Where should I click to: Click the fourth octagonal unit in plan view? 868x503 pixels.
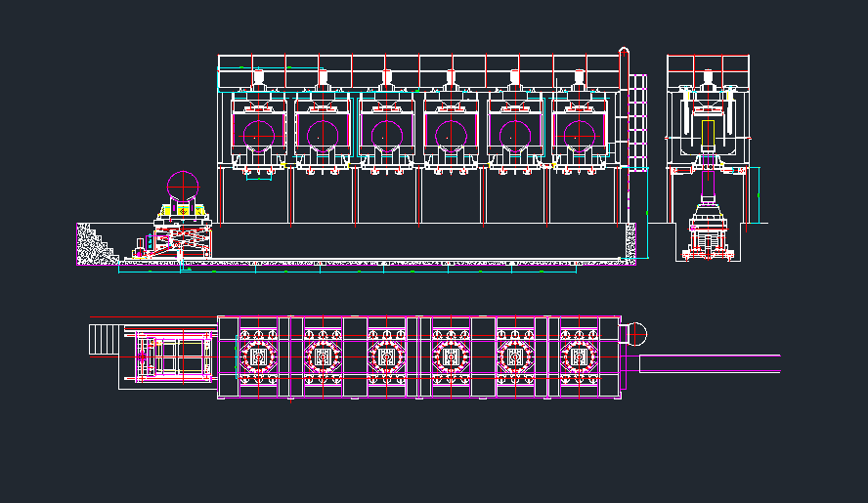[451, 357]
